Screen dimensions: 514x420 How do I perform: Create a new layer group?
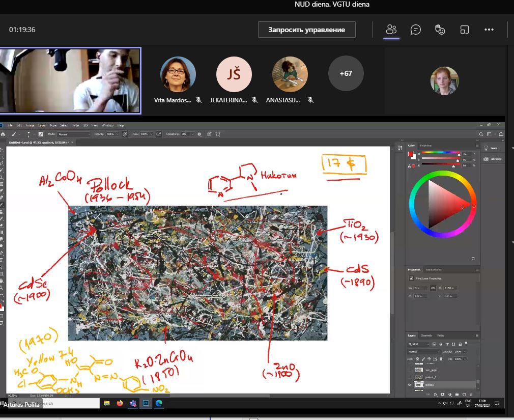[457, 395]
